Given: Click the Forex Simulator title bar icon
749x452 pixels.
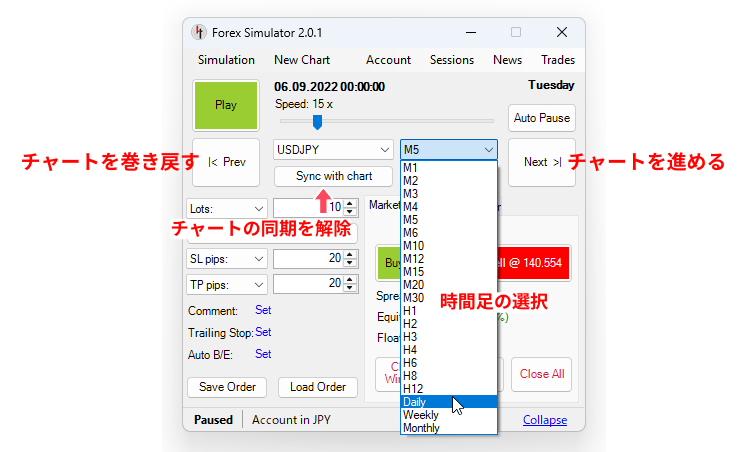Looking at the screenshot, I should (x=199, y=32).
